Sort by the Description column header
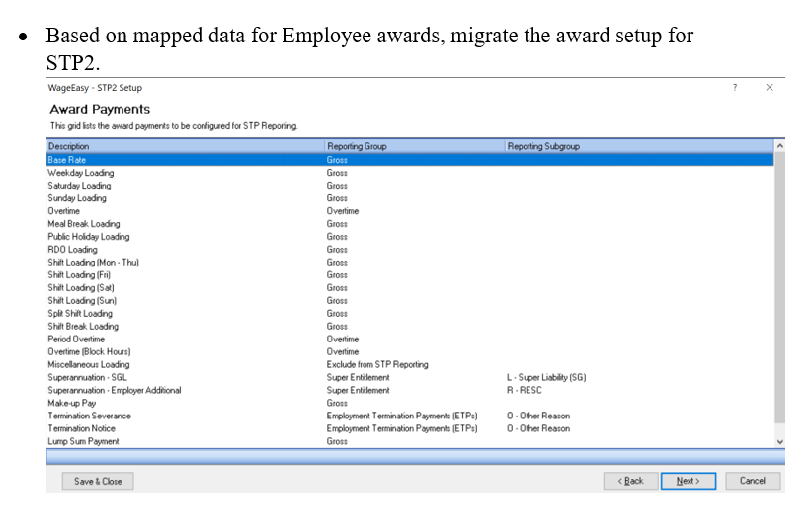812x531 pixels. pos(186,146)
